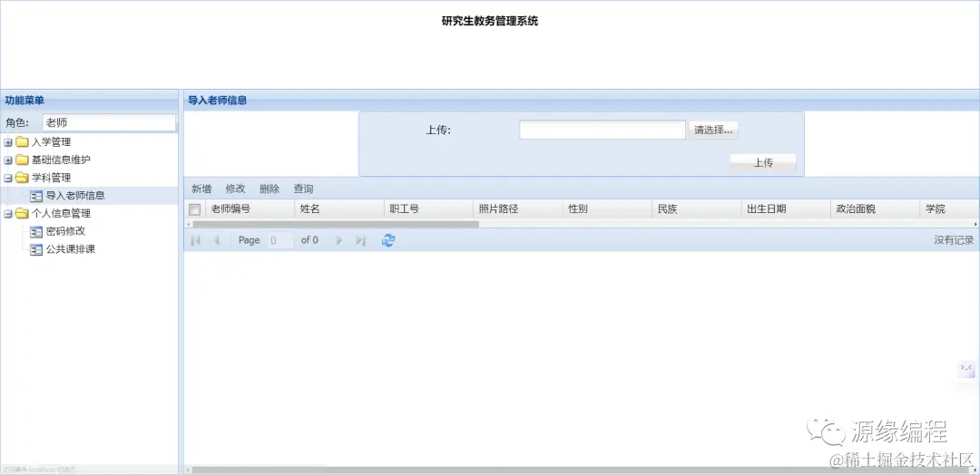Image resolution: width=980 pixels, height=475 pixels.
Task: Open the 角色 role combo box
Action: (x=110, y=123)
